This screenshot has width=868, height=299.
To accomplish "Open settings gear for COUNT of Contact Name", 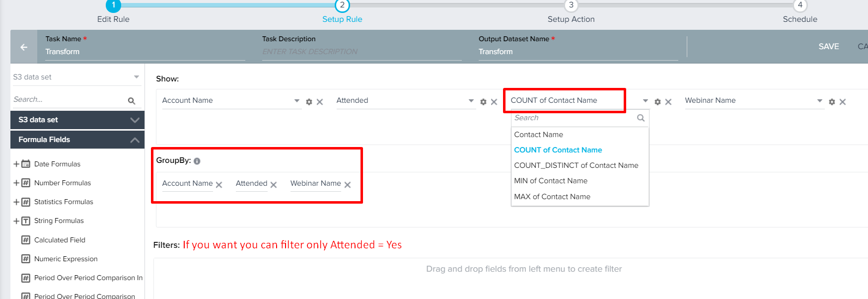I will point(657,102).
